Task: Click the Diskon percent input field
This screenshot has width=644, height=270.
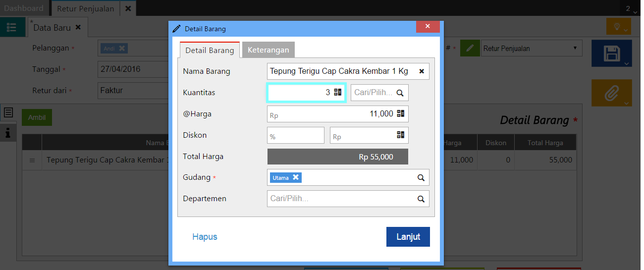Action: click(x=295, y=136)
